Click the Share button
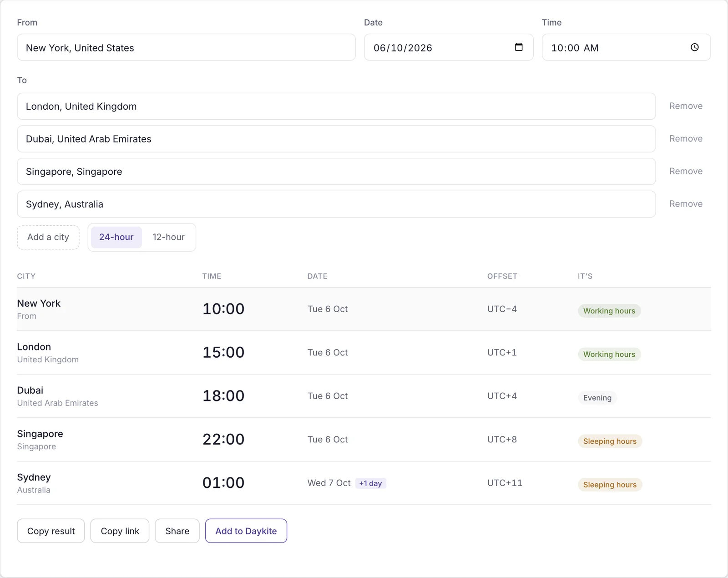 [x=177, y=531]
